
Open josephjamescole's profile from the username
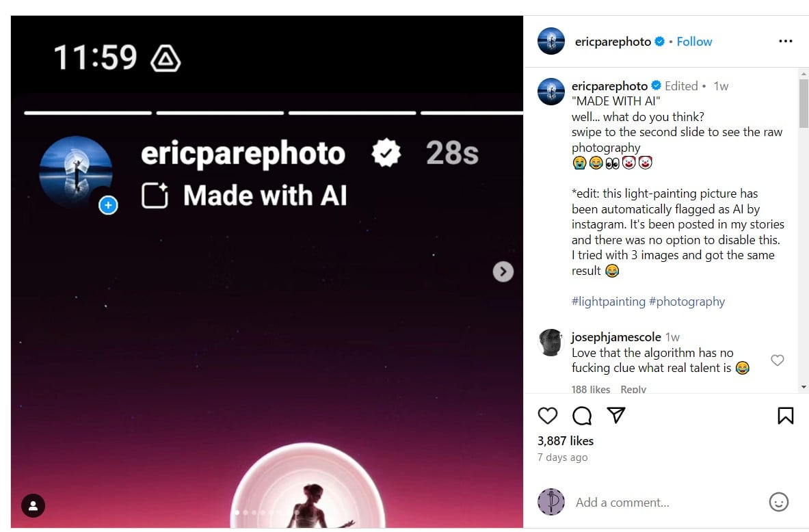pyautogui.click(x=616, y=337)
